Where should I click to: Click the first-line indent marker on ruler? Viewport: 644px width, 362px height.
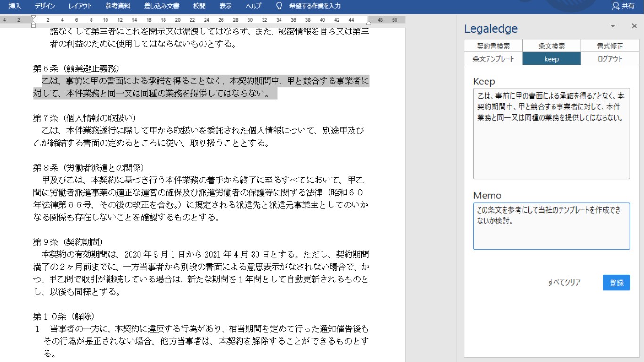point(33,18)
